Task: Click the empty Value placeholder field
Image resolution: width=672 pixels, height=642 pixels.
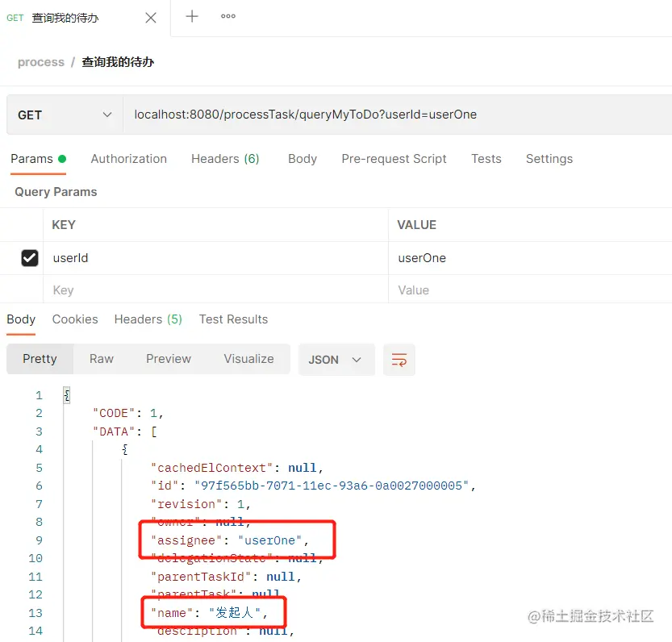Action: [530, 290]
